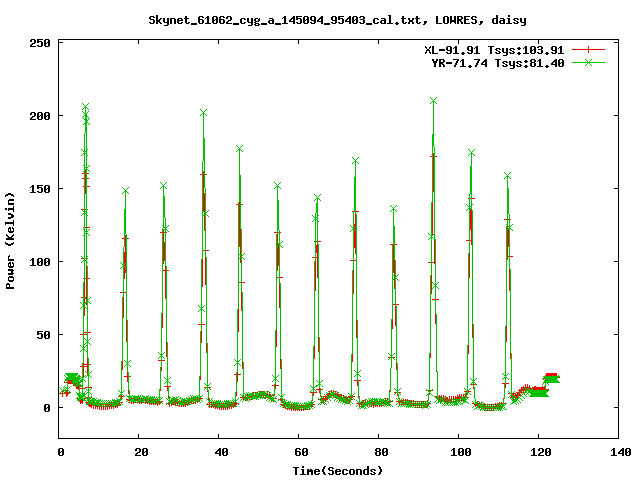Click the Power (Kelvin) y-axis label

(x=11, y=241)
